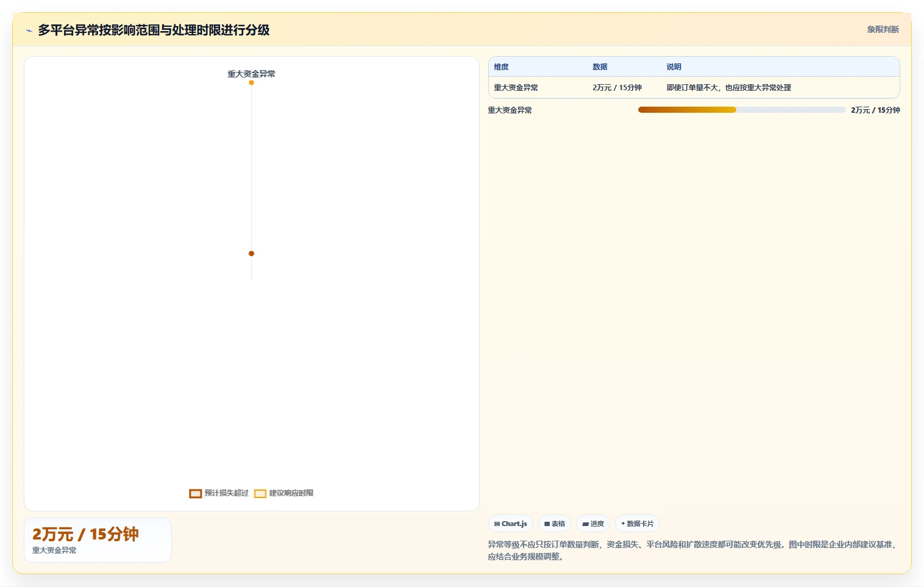Click the 2万元 / 15分钟 progress value label
The height and width of the screenshot is (587, 924).
coord(875,110)
